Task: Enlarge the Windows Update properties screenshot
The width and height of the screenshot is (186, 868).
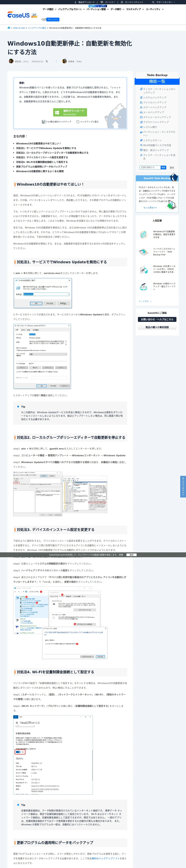Action: point(42,356)
